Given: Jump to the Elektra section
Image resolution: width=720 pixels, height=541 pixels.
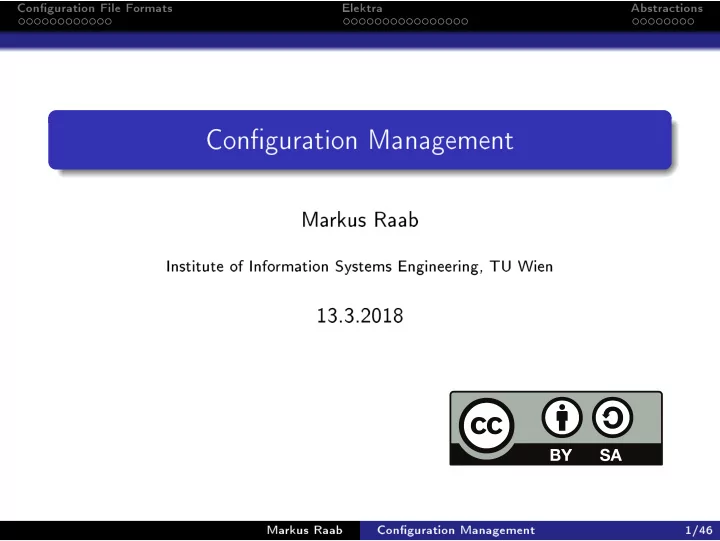Looking at the screenshot, I should [362, 8].
